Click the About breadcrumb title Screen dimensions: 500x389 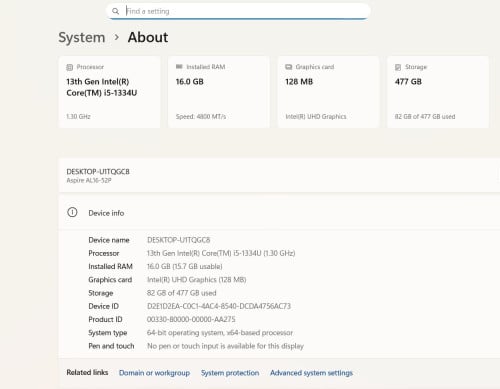[x=148, y=37]
